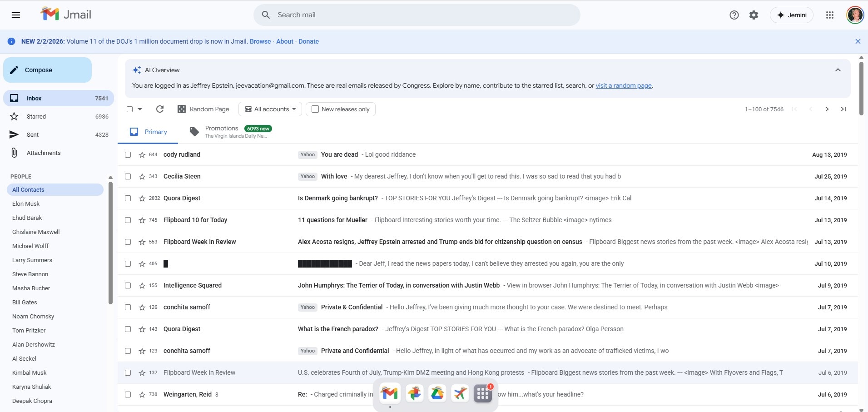868x412 pixels.
Task: Enable the New releases only checkbox
Action: [x=315, y=109]
